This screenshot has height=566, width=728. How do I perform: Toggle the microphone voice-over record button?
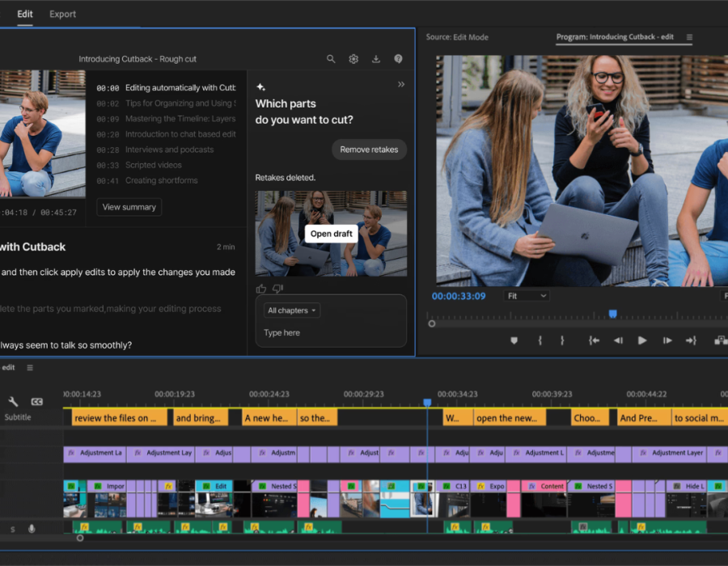[32, 529]
